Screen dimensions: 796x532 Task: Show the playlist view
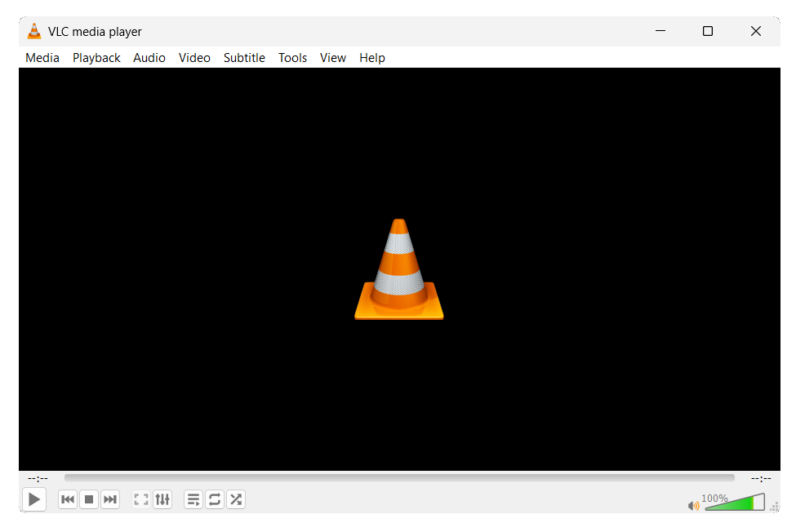coord(193,499)
